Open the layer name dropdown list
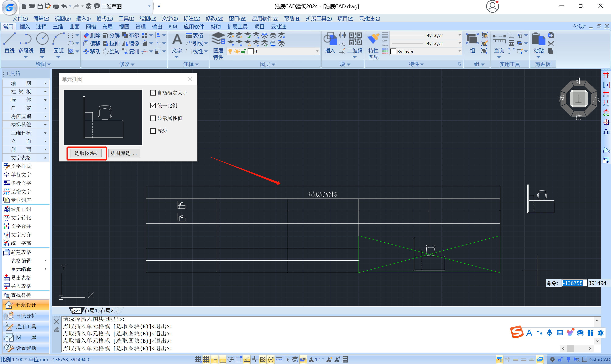 [317, 51]
